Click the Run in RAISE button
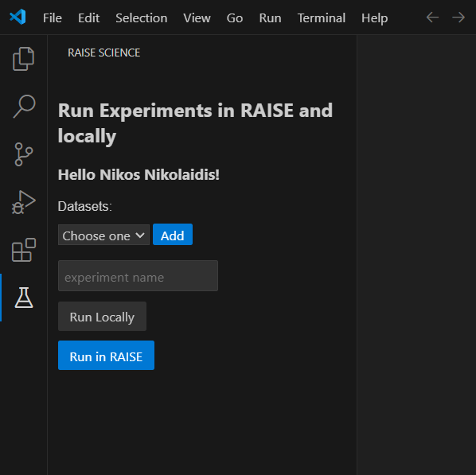This screenshot has height=475, width=476. tap(106, 356)
